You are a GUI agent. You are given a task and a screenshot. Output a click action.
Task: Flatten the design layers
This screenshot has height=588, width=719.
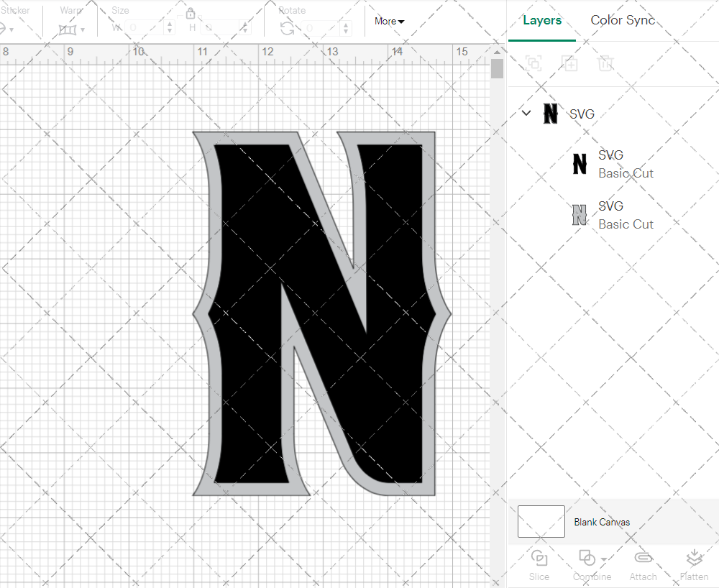point(695,564)
